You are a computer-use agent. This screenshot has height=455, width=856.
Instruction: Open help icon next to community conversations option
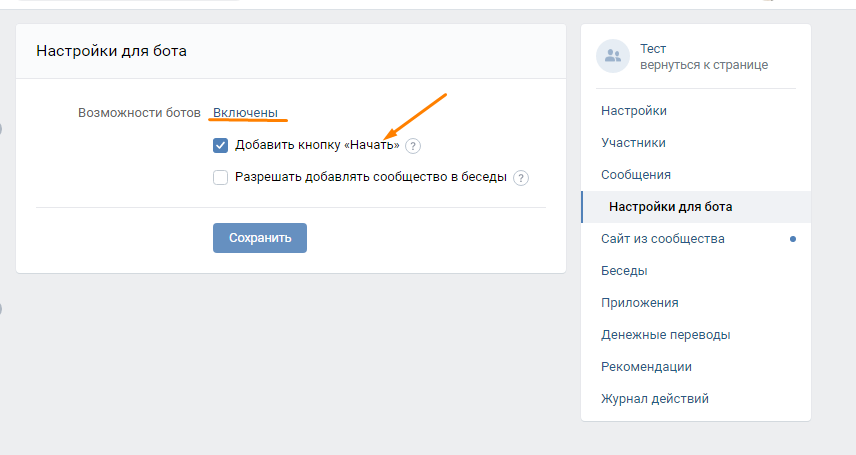pyautogui.click(x=521, y=178)
